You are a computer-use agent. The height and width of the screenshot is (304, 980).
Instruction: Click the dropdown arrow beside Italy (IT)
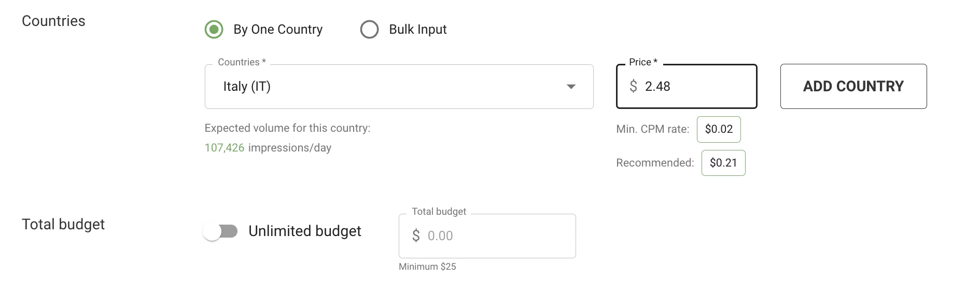571,87
